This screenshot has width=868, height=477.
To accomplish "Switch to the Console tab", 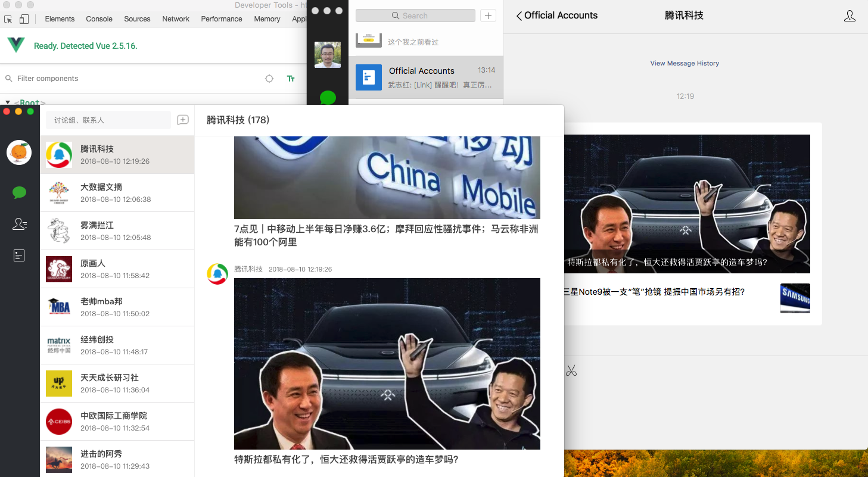I will point(99,19).
